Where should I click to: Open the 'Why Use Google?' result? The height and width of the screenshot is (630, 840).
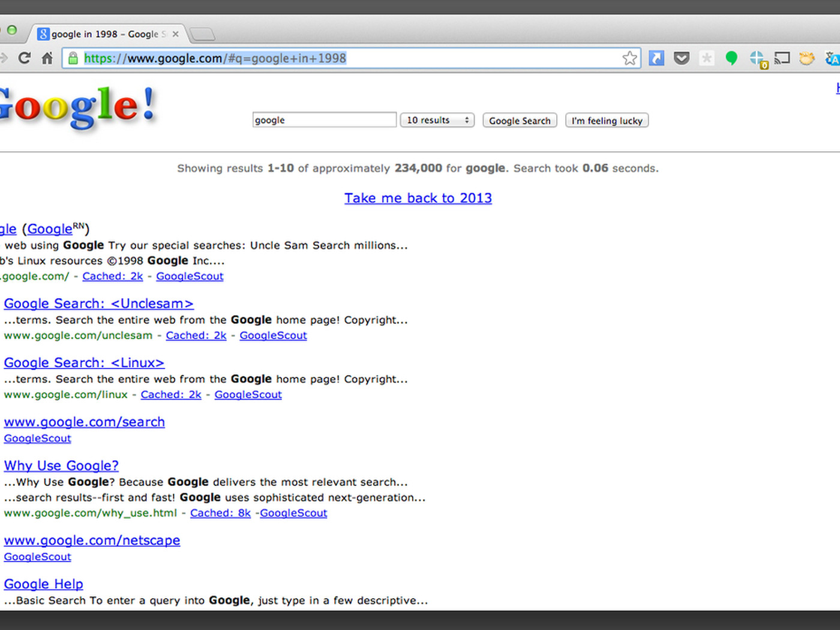pyautogui.click(x=61, y=466)
